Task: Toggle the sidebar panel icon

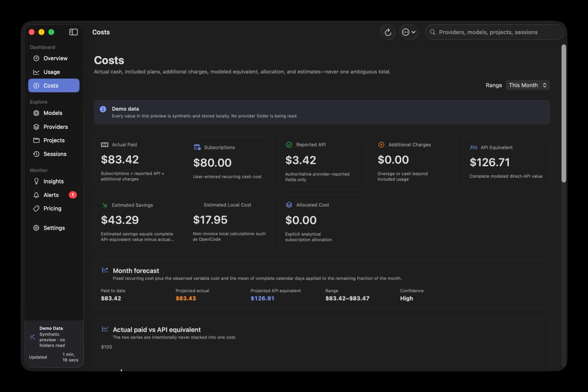Action: click(73, 32)
